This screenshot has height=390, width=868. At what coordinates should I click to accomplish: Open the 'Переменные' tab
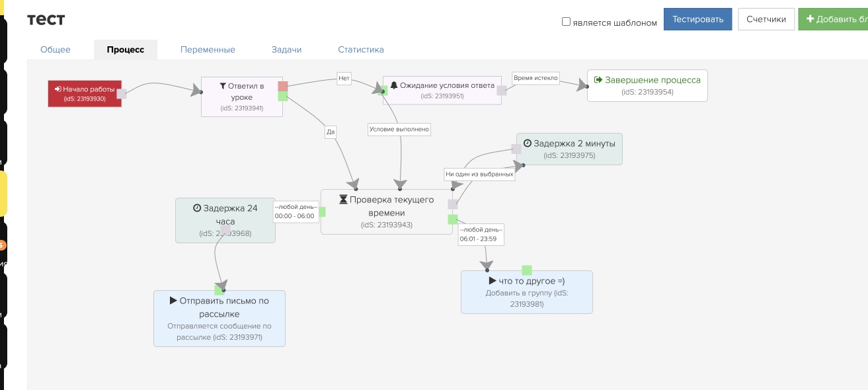tap(208, 50)
